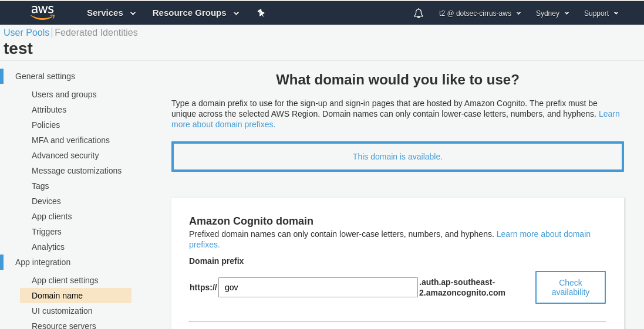
Task: Switch to the User Pools tab
Action: pyautogui.click(x=26, y=32)
